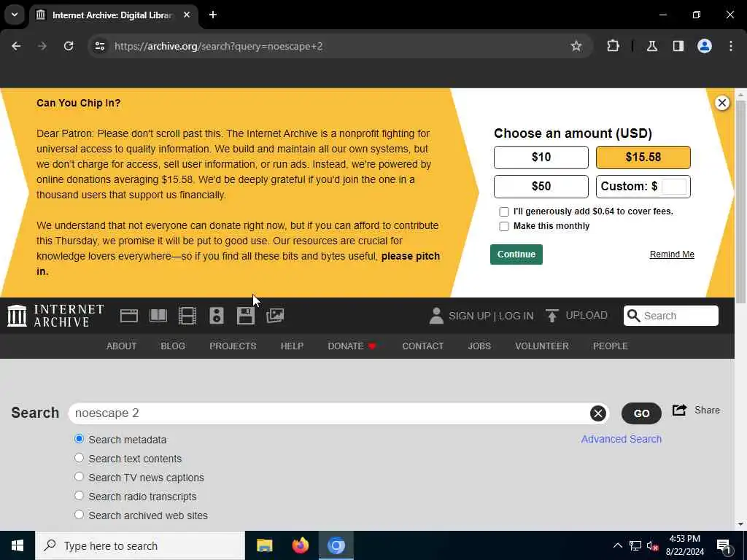Click the green Continue button
This screenshot has height=560, width=747.
tap(516, 254)
